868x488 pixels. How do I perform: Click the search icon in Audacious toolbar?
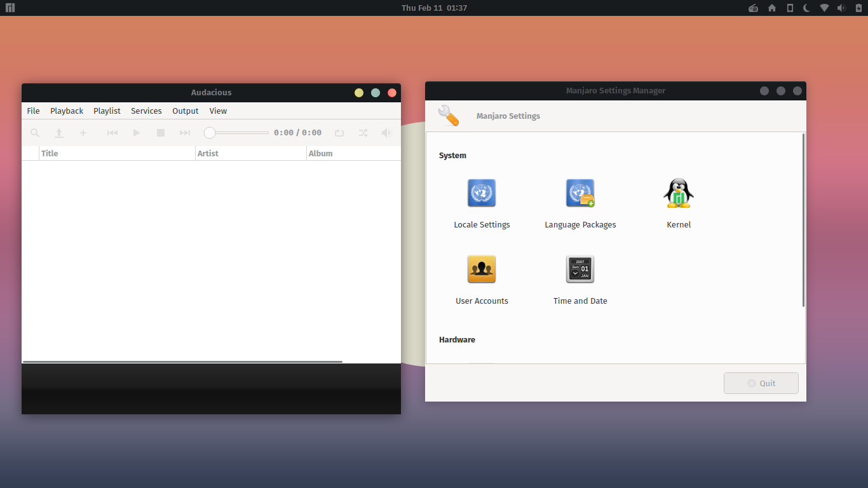[x=34, y=133]
